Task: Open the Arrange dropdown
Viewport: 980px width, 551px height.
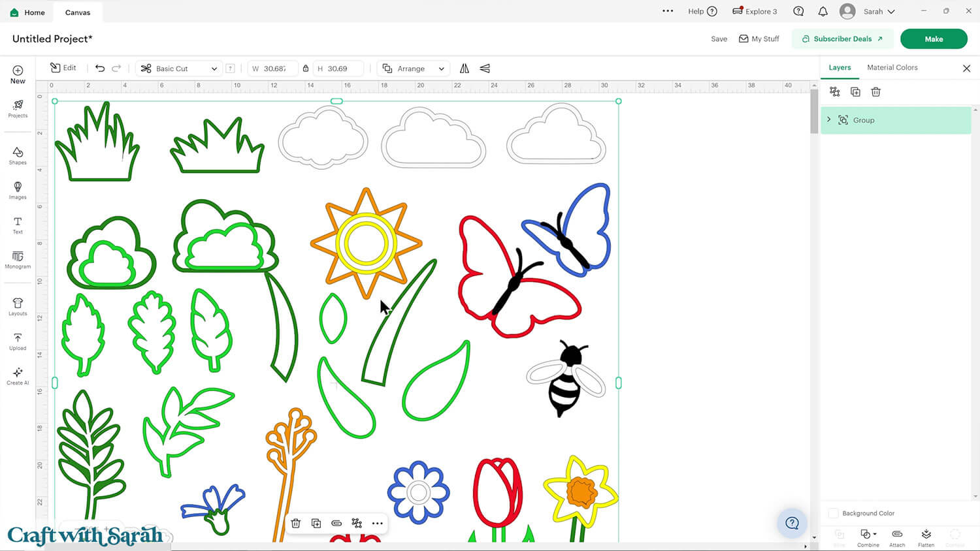Action: (414, 69)
